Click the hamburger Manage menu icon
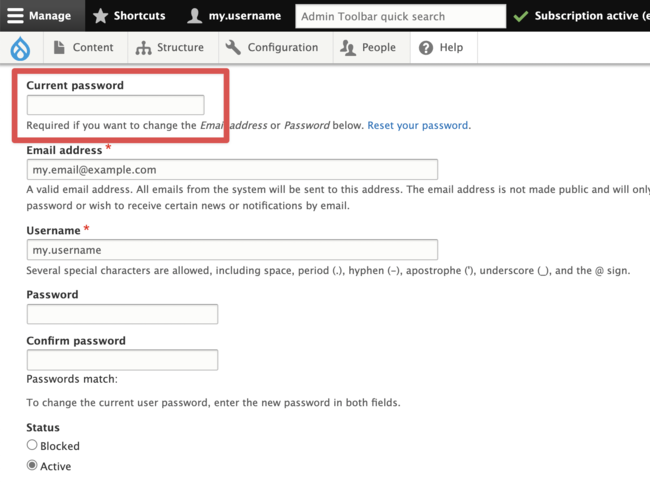This screenshot has height=484, width=650. point(15,16)
